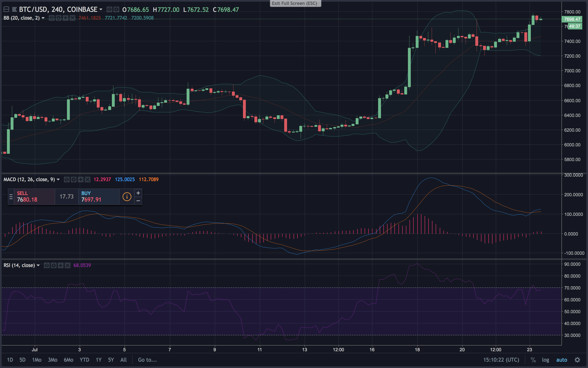This screenshot has height=368, width=588.
Task: Click the plus icon next to BB indicator
Action: pos(65,18)
